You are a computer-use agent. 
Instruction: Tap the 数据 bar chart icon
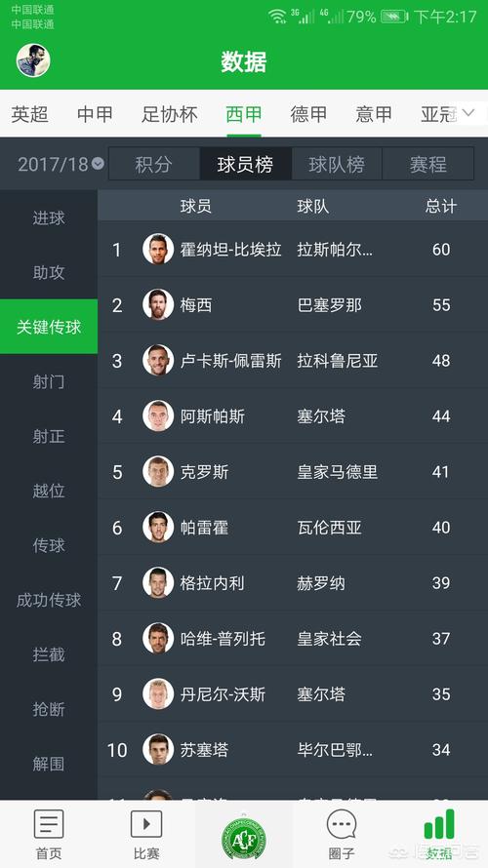click(x=439, y=824)
